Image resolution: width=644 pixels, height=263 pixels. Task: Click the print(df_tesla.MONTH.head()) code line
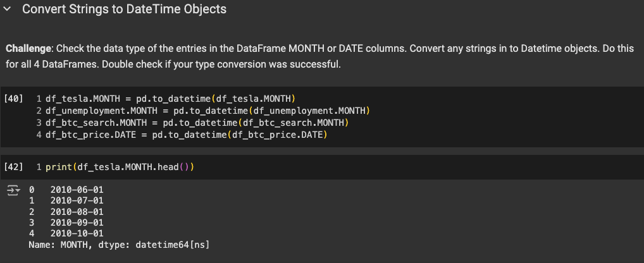coord(120,167)
